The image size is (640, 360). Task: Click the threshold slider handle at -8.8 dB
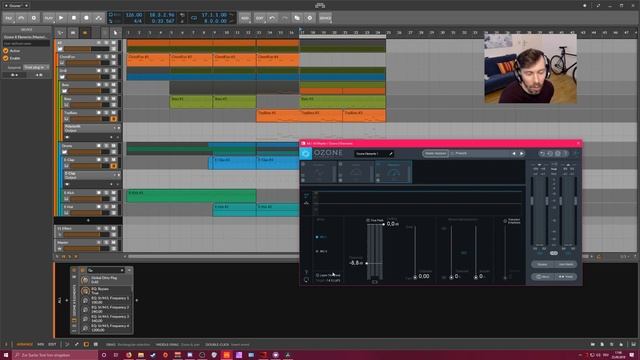click(x=367, y=263)
